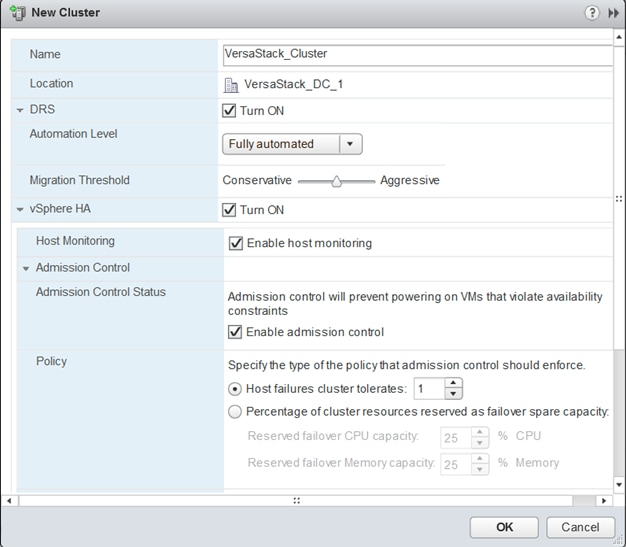The image size is (626, 547).
Task: Select Host failures cluster tolerates radio
Action: (x=235, y=388)
